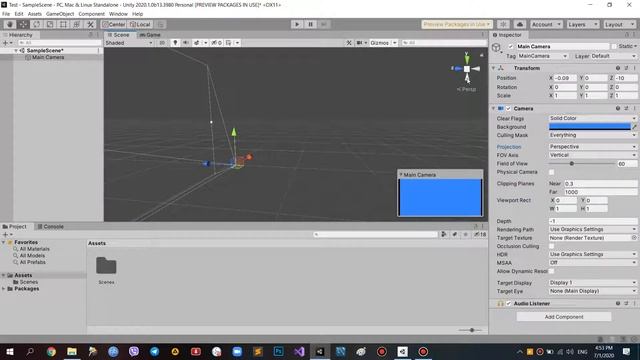Toggle pivot Center mode
Screen dimensions: 640x360
(114, 24)
